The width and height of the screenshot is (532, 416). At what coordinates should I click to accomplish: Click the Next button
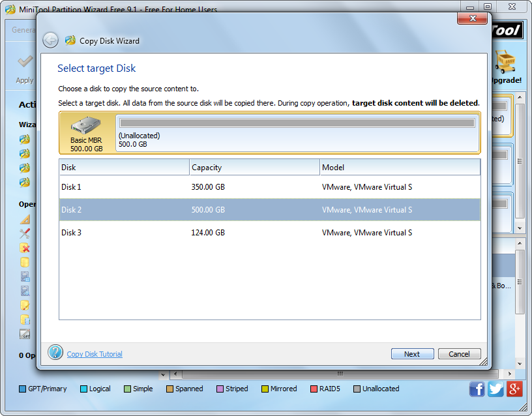tap(412, 354)
